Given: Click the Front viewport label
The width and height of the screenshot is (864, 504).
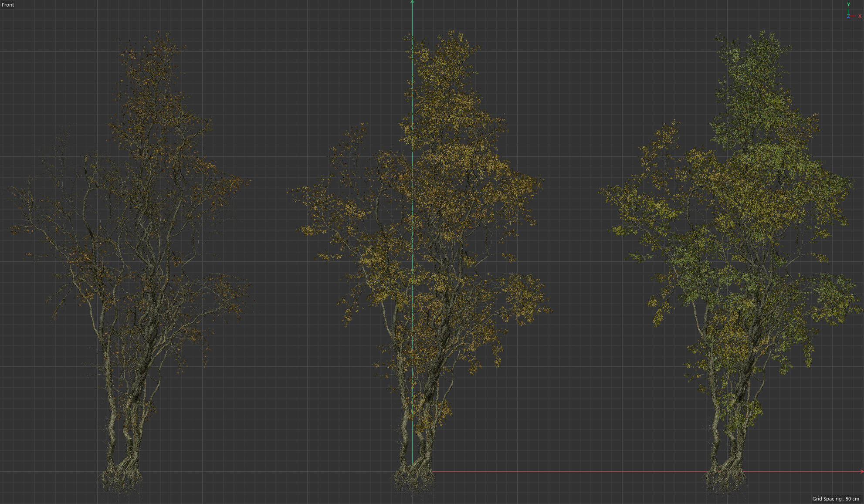Looking at the screenshot, I should click(8, 5).
